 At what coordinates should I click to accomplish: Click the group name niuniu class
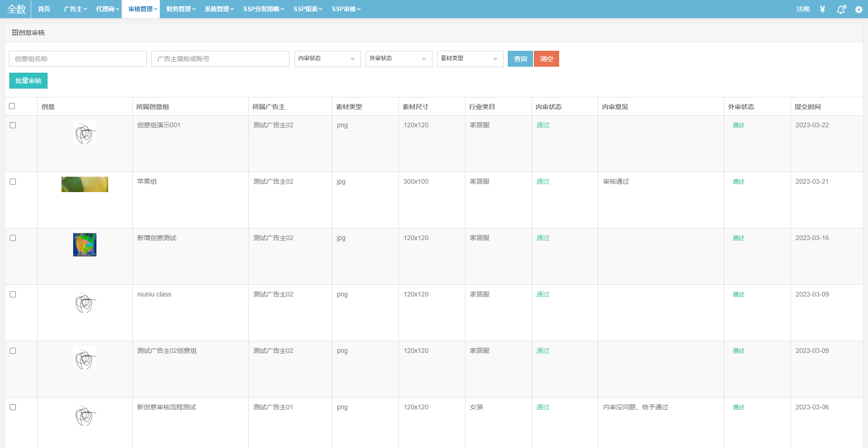tap(154, 294)
